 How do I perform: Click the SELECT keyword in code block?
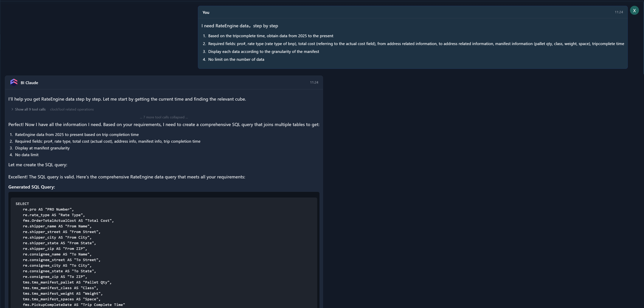22,204
